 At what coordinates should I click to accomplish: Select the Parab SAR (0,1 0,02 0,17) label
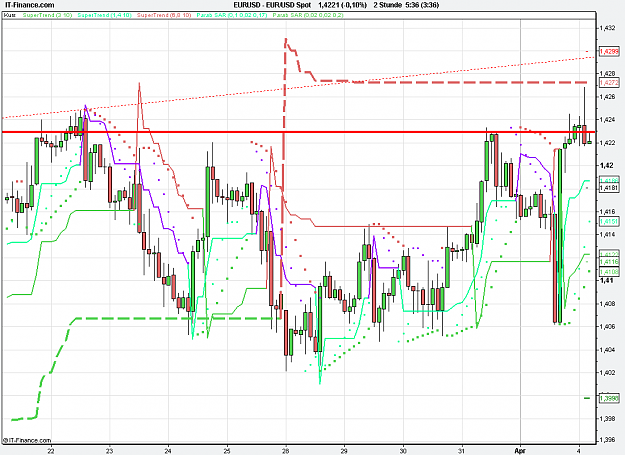[232, 15]
